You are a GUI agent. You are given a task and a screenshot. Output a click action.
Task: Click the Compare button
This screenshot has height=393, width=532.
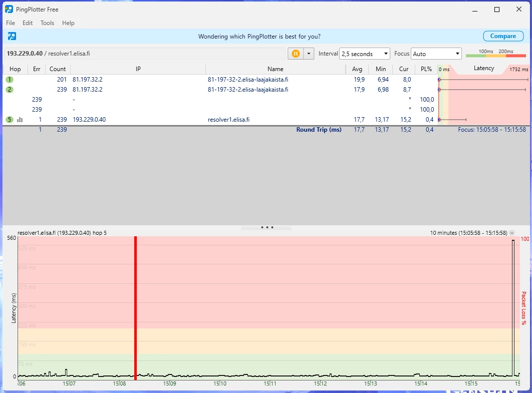(x=503, y=36)
